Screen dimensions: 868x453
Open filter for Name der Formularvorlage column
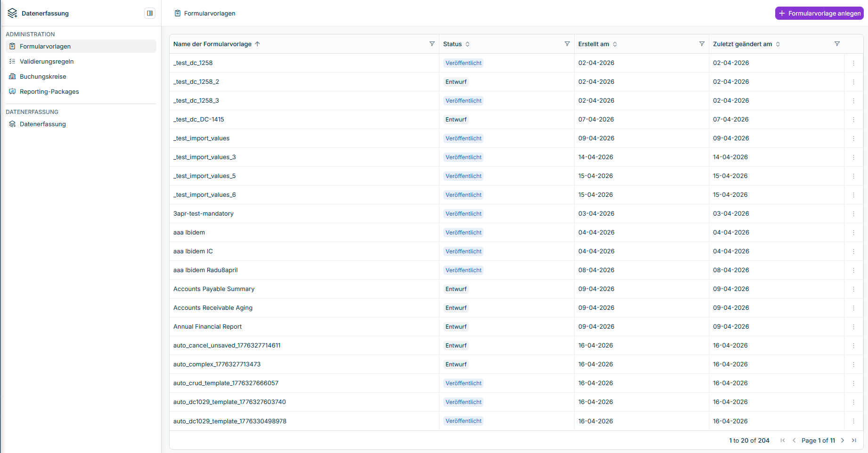(432, 44)
